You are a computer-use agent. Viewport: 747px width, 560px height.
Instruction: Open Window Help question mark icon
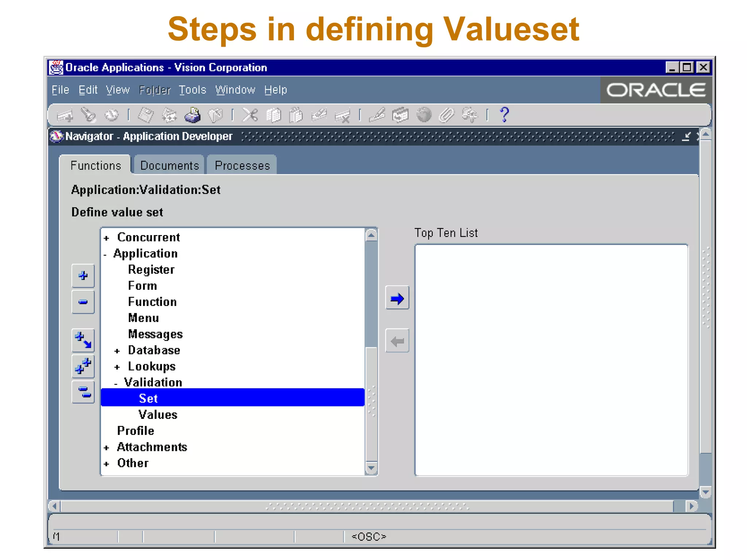point(504,114)
